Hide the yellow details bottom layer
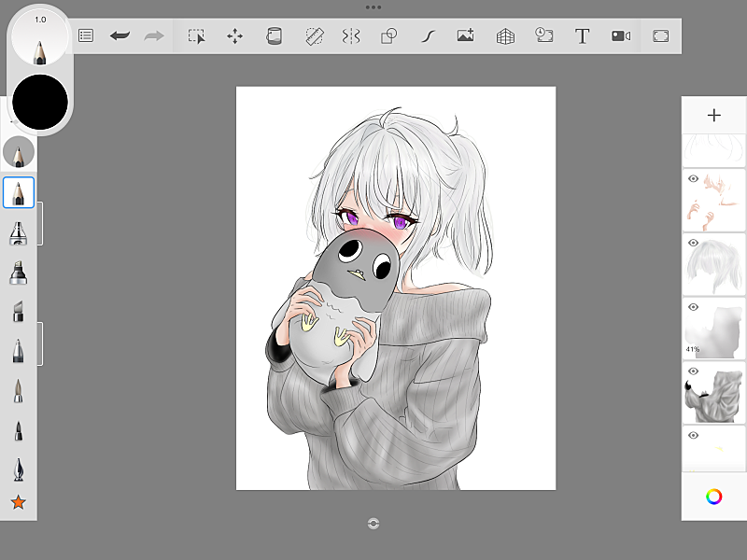747x560 pixels. tap(693, 435)
